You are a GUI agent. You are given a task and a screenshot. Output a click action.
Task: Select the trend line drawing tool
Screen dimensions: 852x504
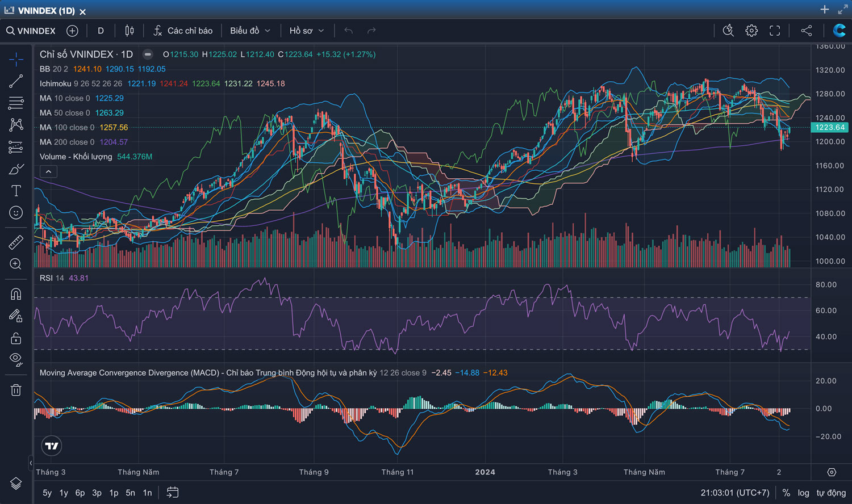[x=16, y=81]
